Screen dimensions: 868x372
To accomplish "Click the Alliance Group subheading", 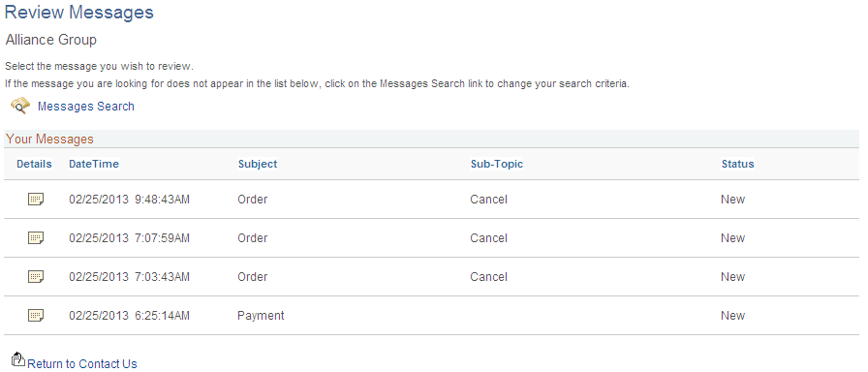I will coord(51,40).
